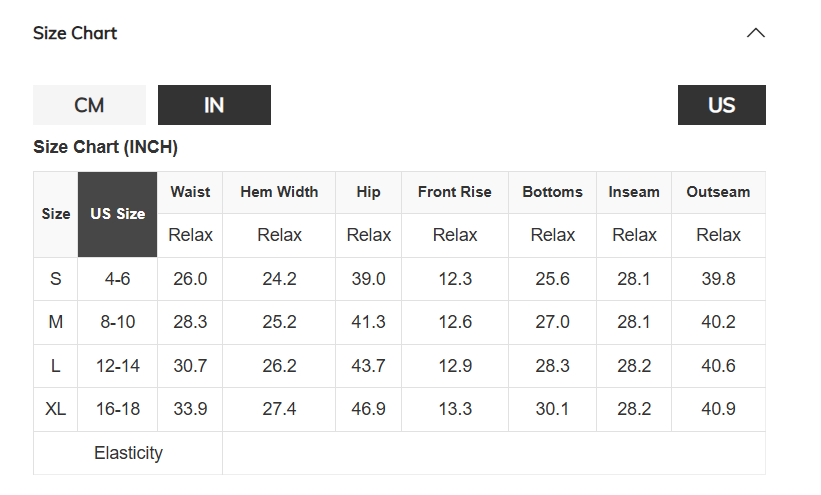Collapse the Size Chart section chevron

pyautogui.click(x=755, y=33)
